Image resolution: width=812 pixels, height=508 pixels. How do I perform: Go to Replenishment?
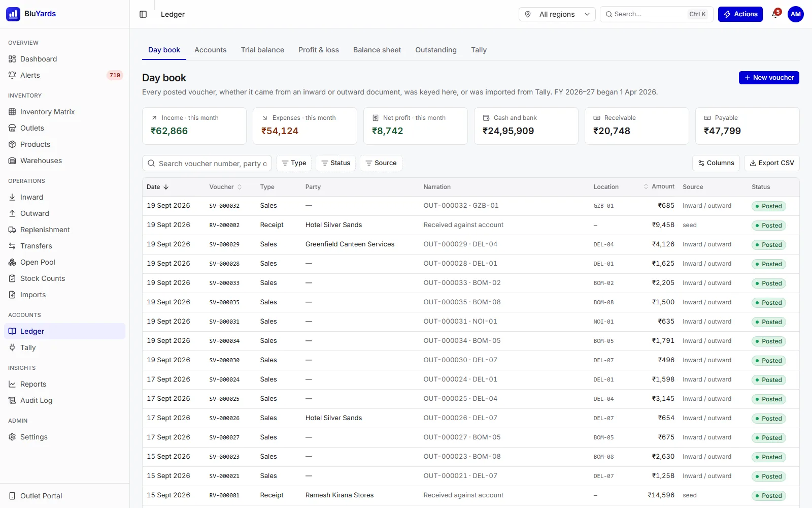[x=64, y=230]
